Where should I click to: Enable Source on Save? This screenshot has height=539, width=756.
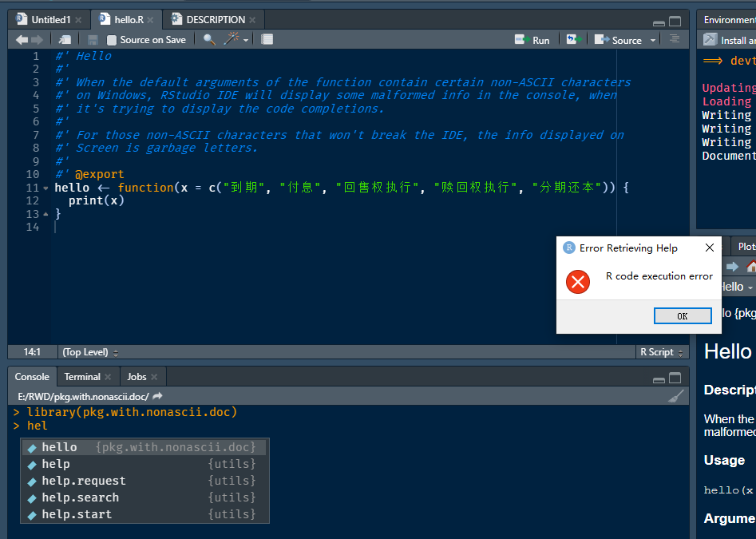click(x=112, y=38)
